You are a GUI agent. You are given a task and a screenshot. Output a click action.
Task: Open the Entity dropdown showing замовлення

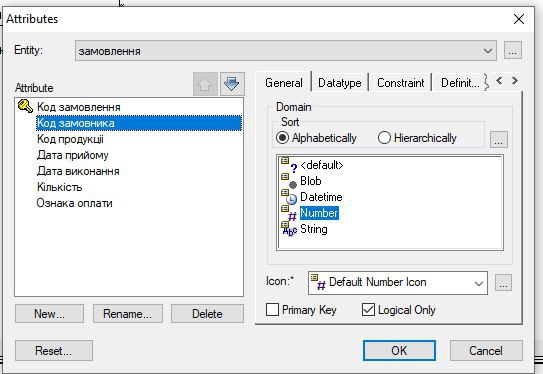(286, 51)
